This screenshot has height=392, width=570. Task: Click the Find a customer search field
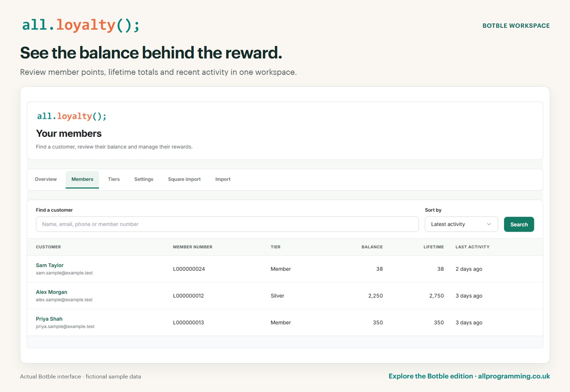[227, 224]
